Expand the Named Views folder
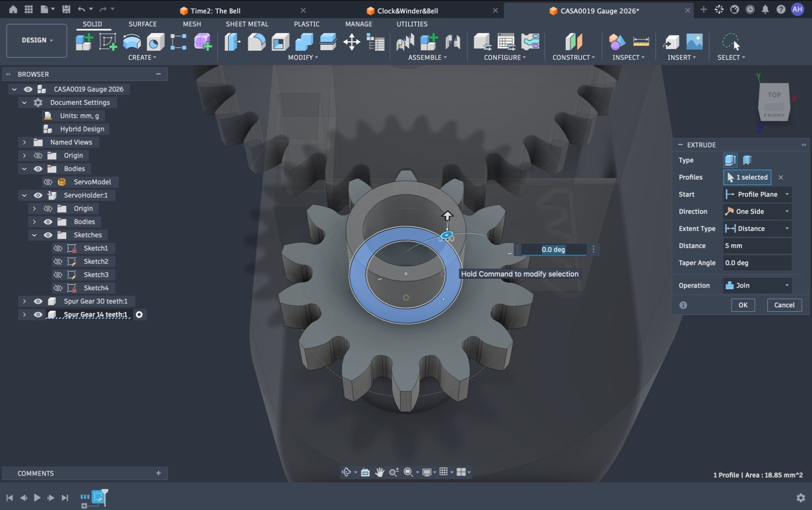 point(24,142)
